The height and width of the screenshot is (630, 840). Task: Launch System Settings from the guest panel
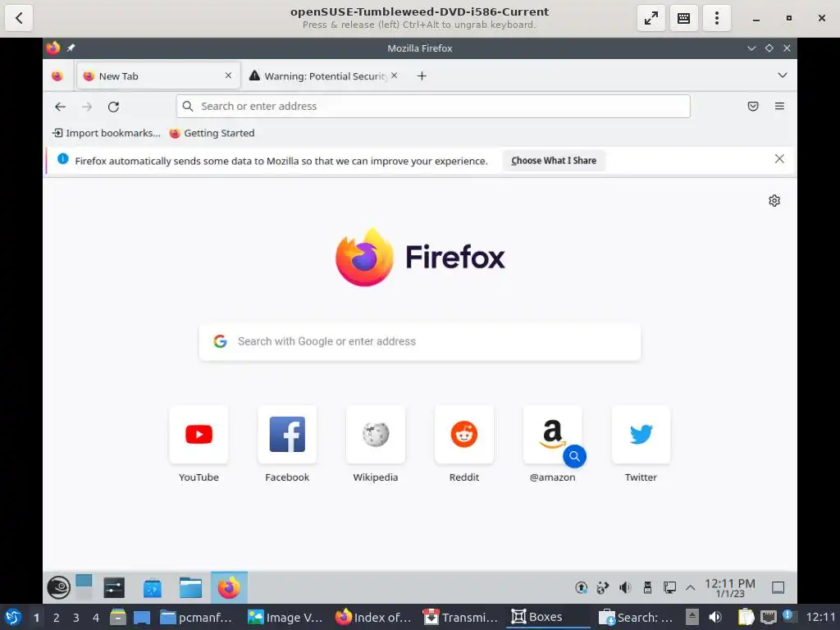[x=114, y=587]
